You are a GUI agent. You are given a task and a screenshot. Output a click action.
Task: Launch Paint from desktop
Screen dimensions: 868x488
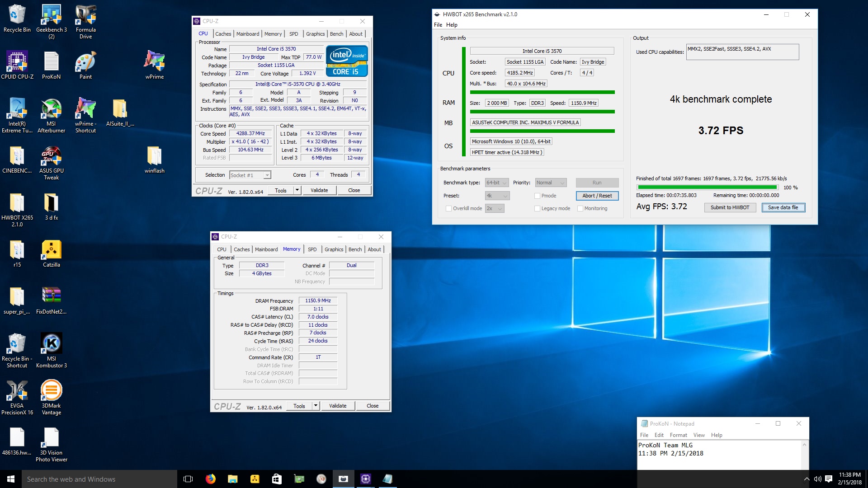click(x=86, y=65)
